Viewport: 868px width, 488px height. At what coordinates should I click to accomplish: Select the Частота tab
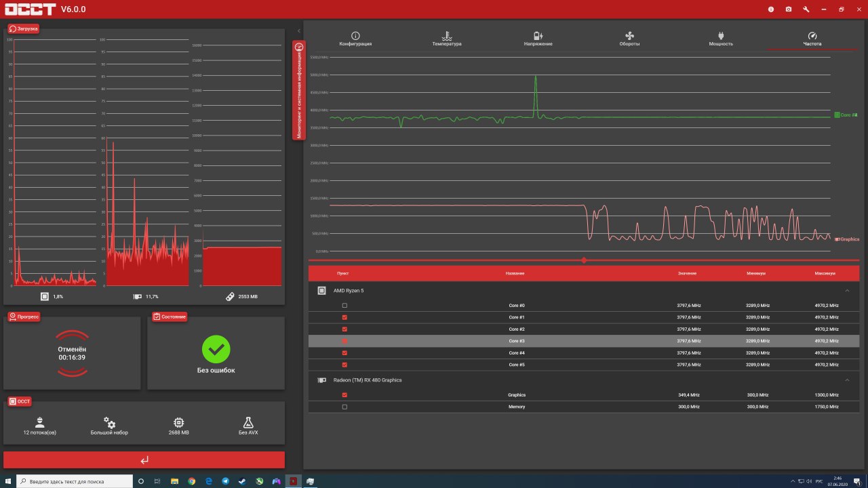(812, 39)
